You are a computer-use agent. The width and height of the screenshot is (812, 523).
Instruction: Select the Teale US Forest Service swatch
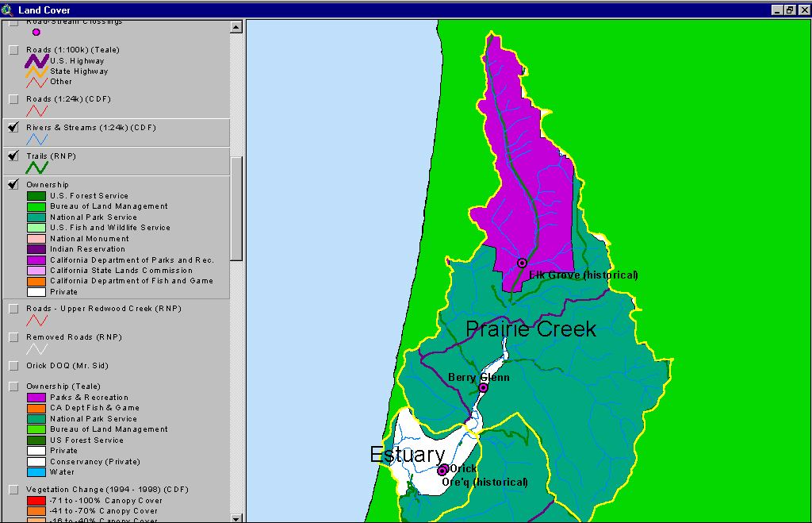36,440
